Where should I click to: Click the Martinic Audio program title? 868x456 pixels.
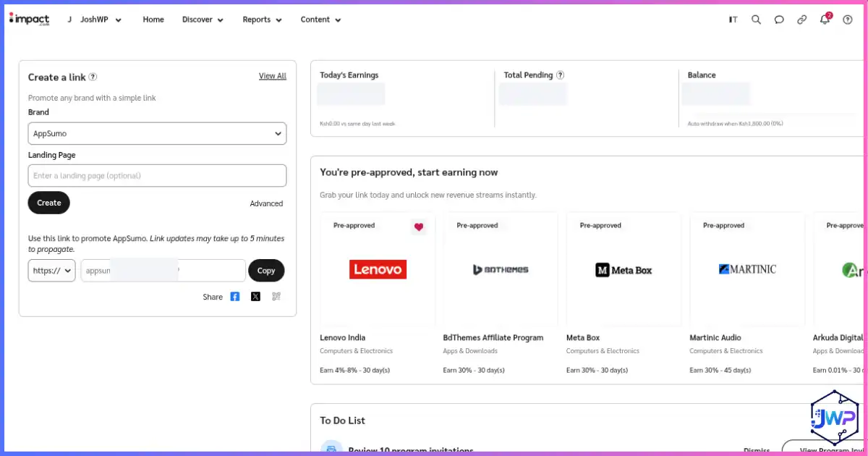[x=715, y=338]
